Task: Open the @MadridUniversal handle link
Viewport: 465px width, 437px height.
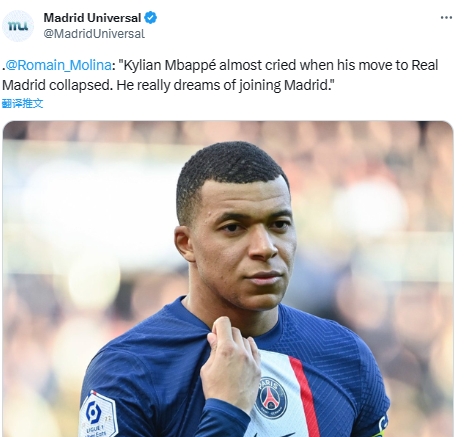Action: point(94,34)
